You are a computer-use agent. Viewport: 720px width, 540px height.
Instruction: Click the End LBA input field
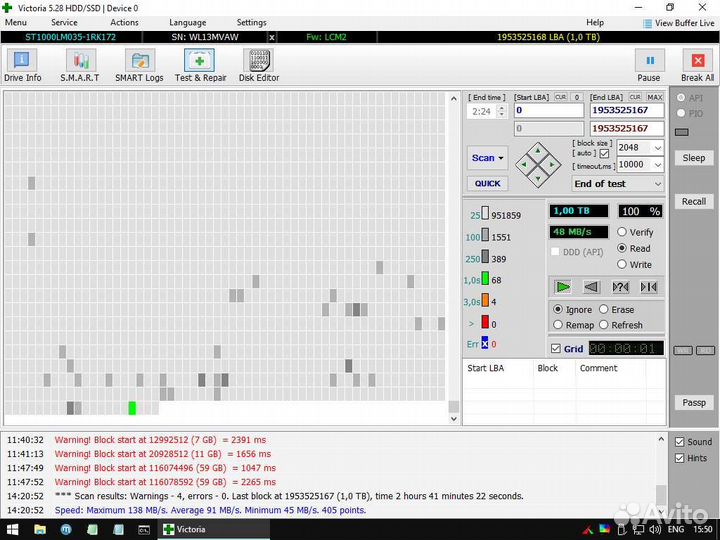click(627, 110)
